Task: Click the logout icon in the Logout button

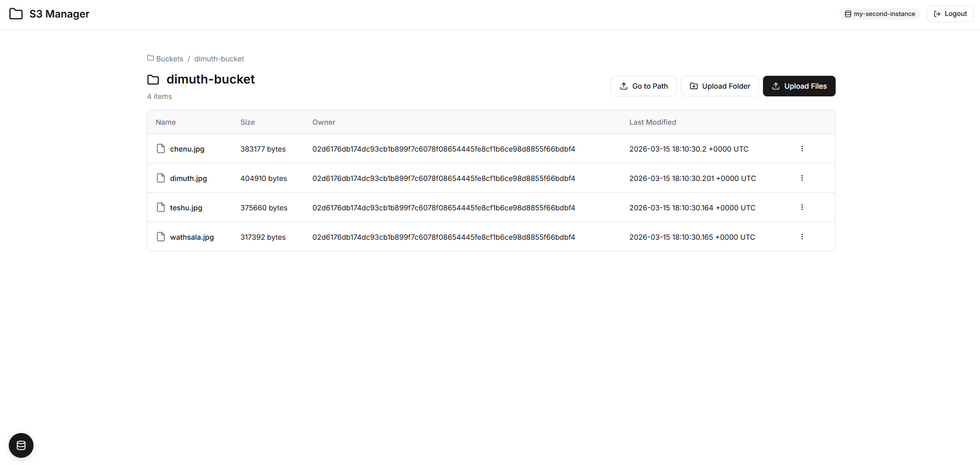Action: pyautogui.click(x=936, y=13)
